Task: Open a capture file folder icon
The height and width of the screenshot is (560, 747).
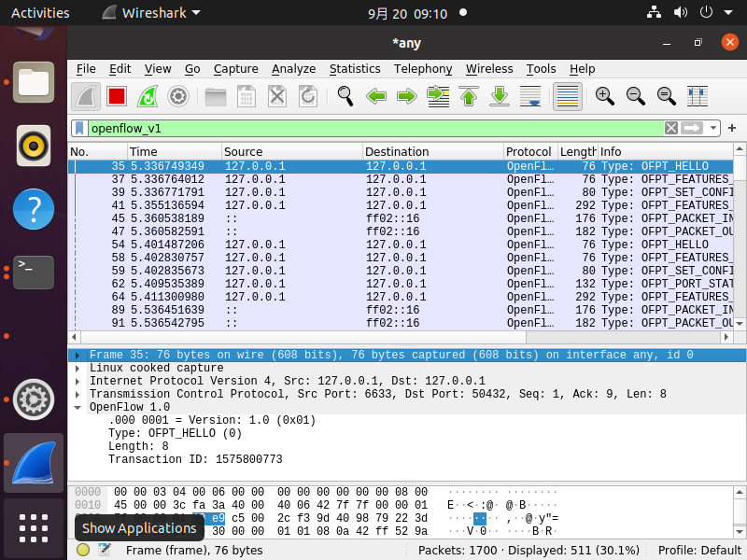Action: (x=216, y=97)
